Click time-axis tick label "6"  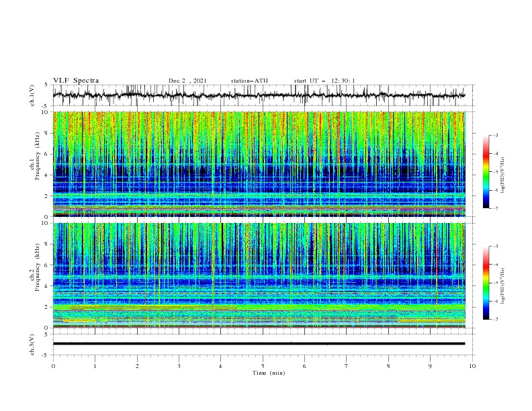click(304, 366)
